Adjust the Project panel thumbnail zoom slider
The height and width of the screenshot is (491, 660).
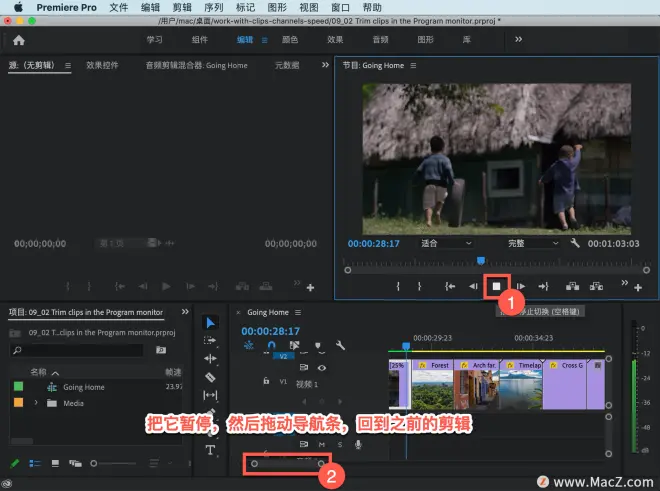pos(113,464)
